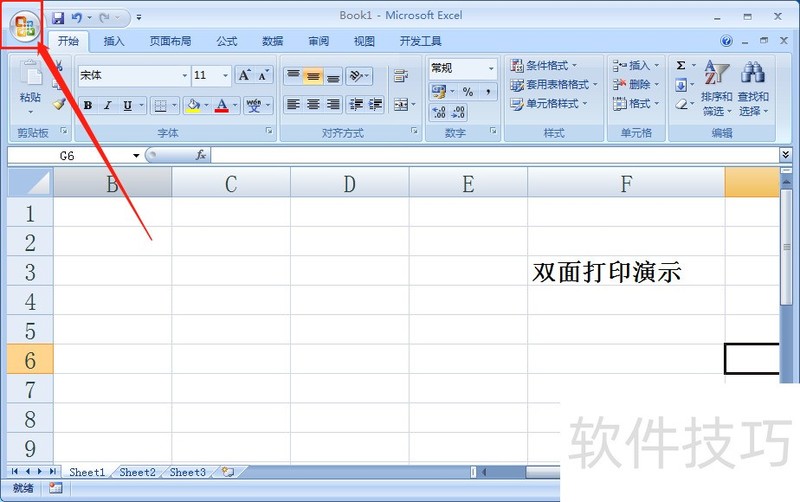This screenshot has width=800, height=502.
Task: Open 格式 in the cells group
Action: (636, 104)
